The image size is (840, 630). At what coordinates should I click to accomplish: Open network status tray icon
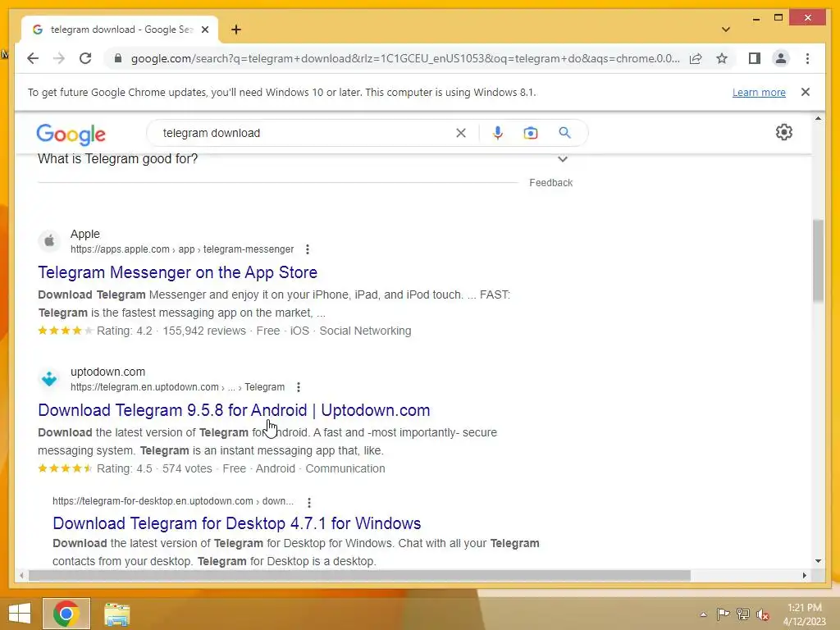pyautogui.click(x=743, y=614)
